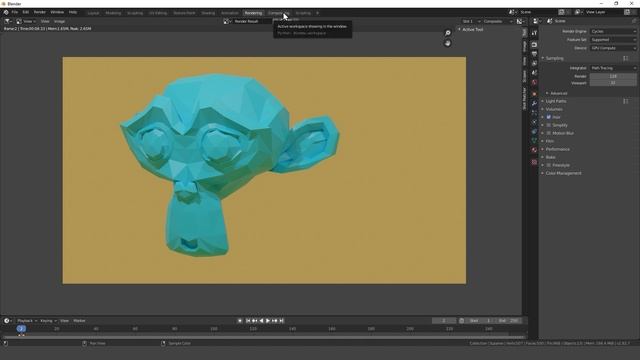The height and width of the screenshot is (360, 640).
Task: Open Light Paths presets icon
Action: [x=626, y=101]
